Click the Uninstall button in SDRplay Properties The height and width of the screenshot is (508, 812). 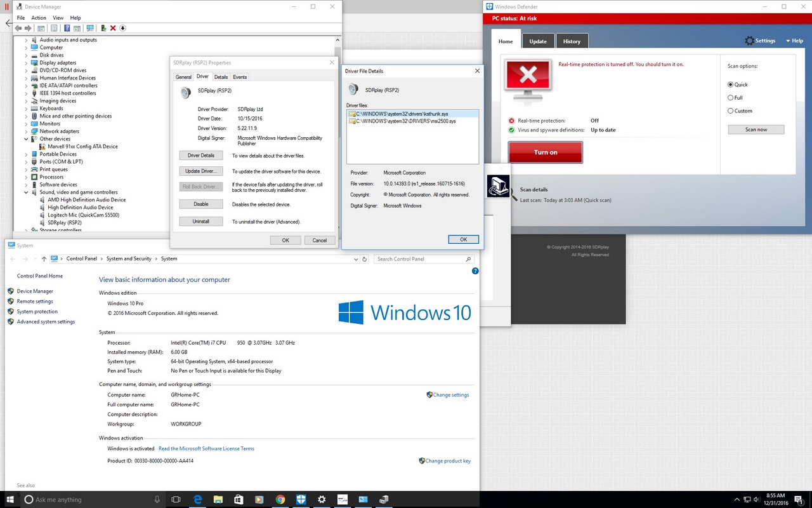coord(201,222)
